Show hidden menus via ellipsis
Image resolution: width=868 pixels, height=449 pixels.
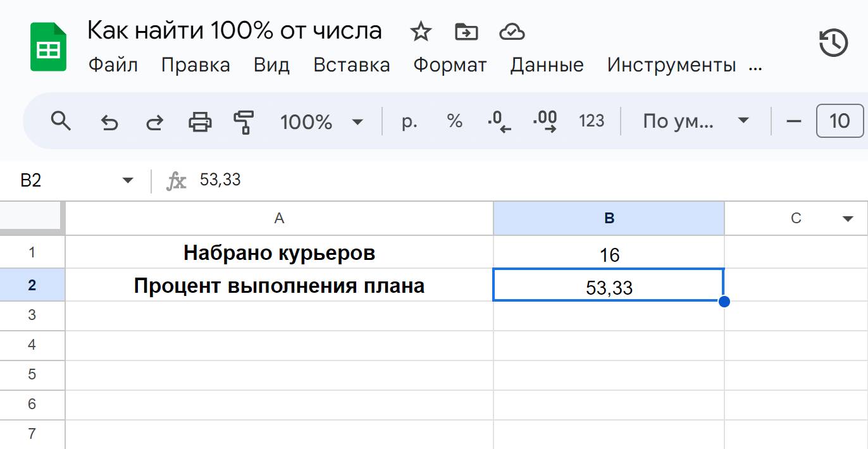click(x=755, y=67)
